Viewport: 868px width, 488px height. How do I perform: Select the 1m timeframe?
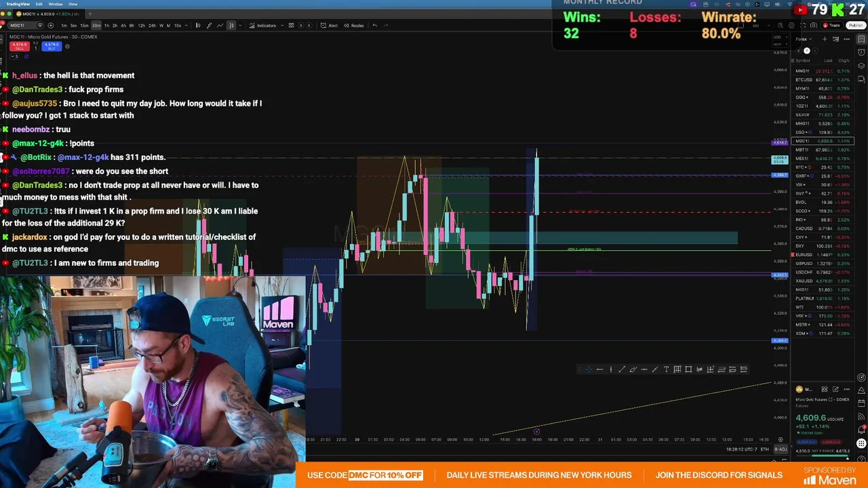coord(64,25)
